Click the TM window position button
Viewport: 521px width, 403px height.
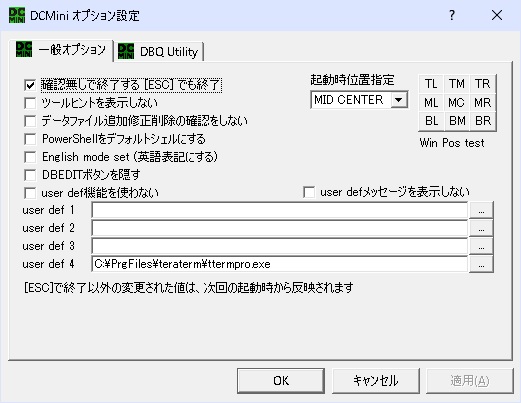457,84
